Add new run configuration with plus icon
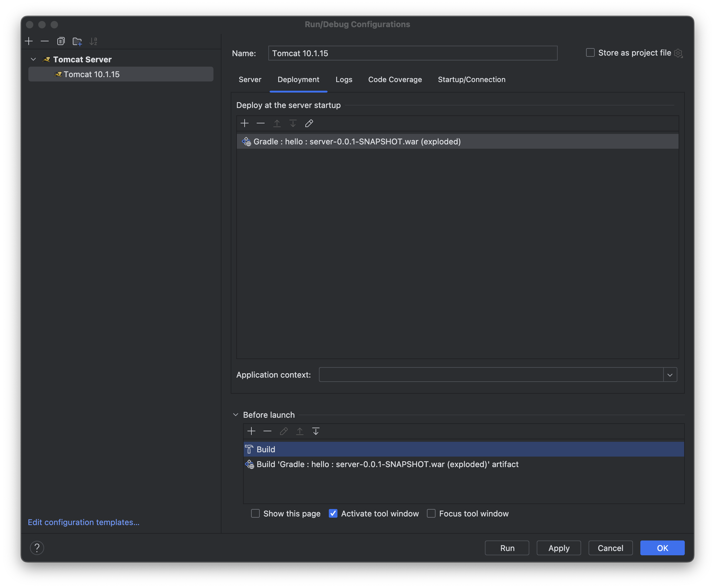Screen dimensions: 715x588 click(x=29, y=41)
